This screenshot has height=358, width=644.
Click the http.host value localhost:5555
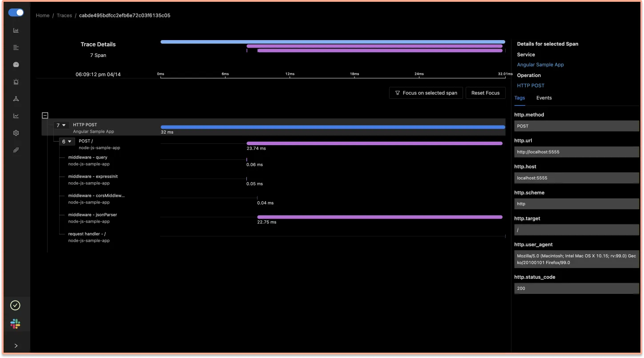click(576, 178)
